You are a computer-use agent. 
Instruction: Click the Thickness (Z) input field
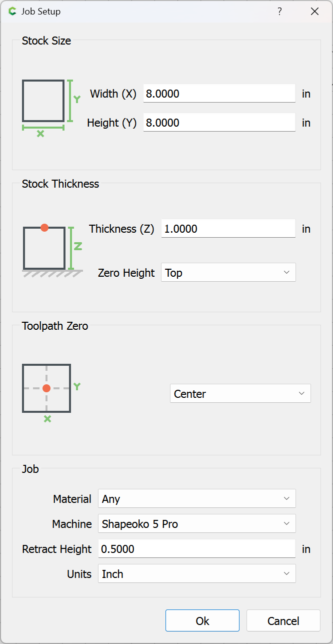point(228,229)
